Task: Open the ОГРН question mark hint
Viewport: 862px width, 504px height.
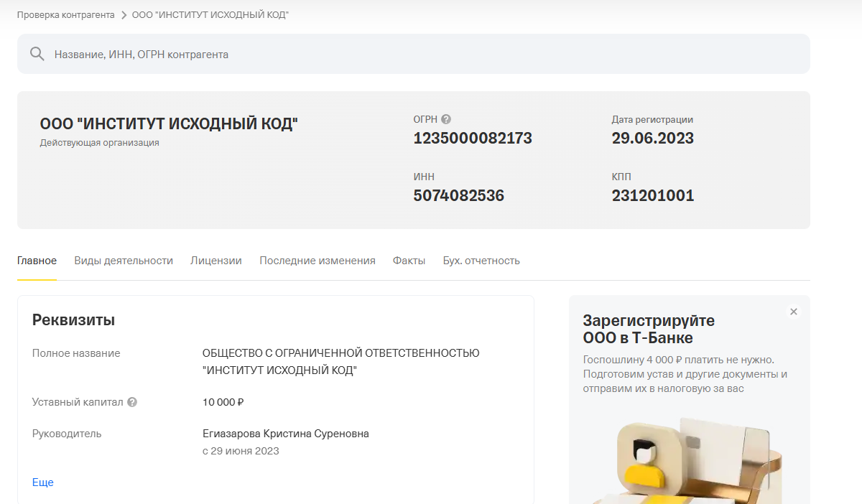Action: (x=448, y=119)
